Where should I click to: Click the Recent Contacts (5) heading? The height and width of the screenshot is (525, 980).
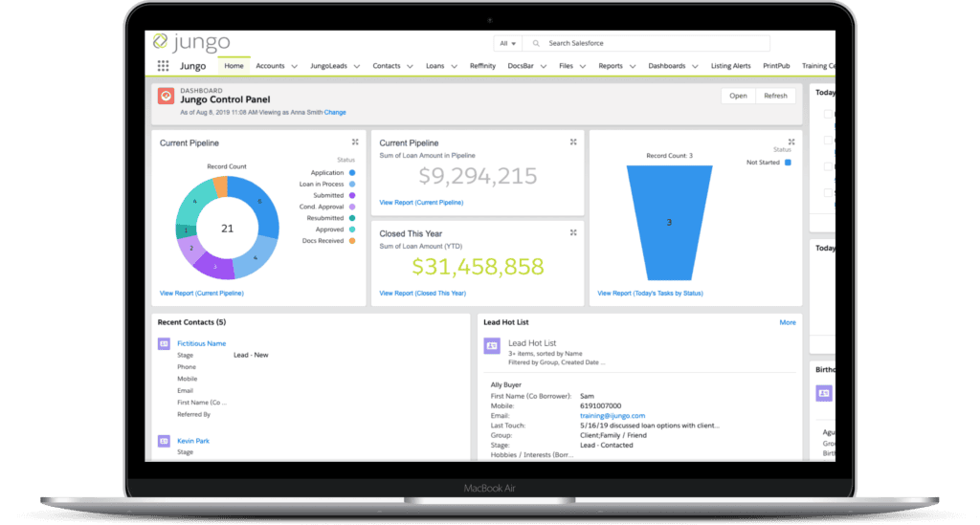tap(191, 322)
